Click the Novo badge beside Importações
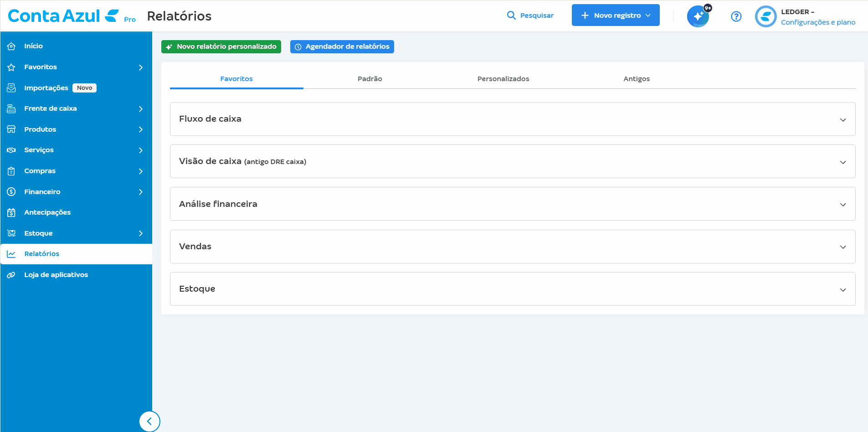Image resolution: width=868 pixels, height=432 pixels. [x=85, y=88]
